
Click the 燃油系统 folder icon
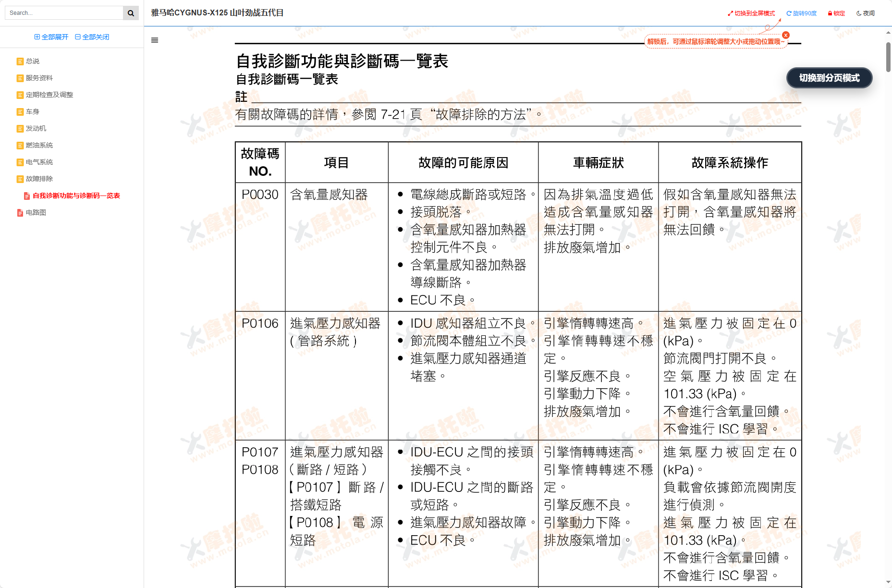[x=20, y=146]
